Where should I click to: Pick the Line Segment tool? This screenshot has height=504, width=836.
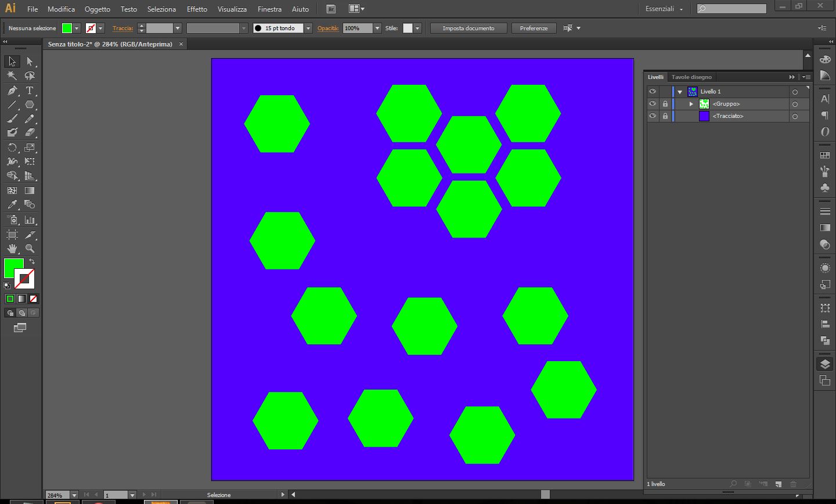(x=12, y=105)
